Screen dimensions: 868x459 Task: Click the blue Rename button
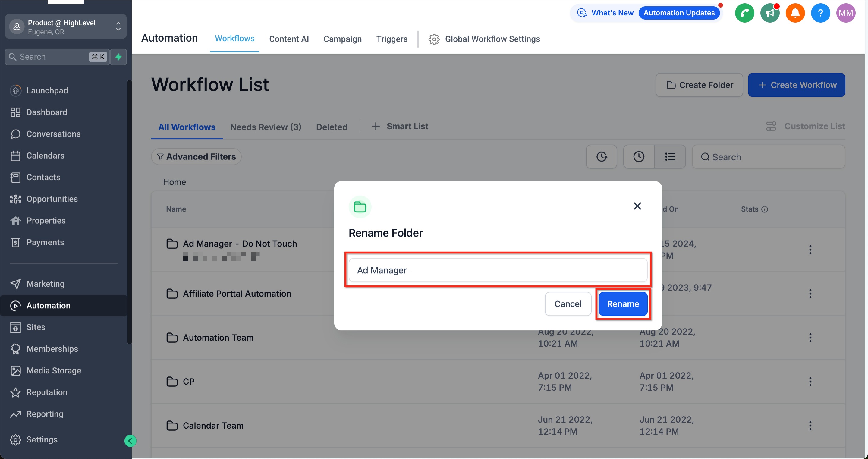pyautogui.click(x=623, y=304)
